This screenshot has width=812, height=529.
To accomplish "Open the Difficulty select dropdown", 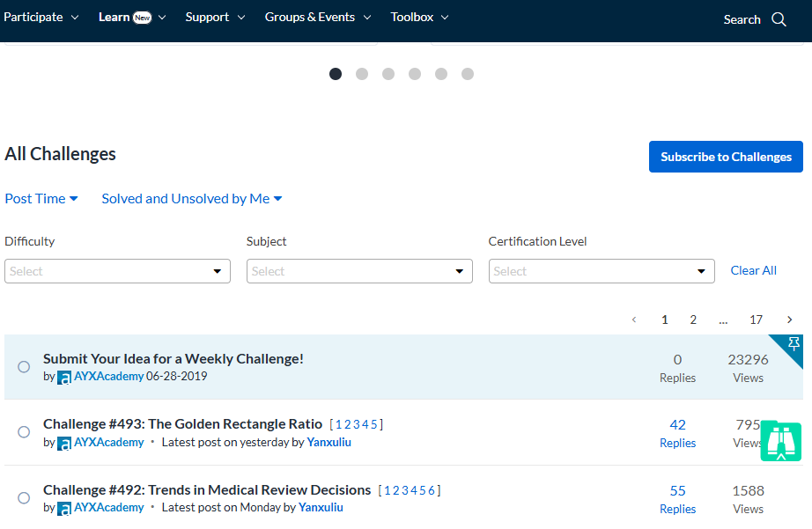I will pyautogui.click(x=117, y=271).
